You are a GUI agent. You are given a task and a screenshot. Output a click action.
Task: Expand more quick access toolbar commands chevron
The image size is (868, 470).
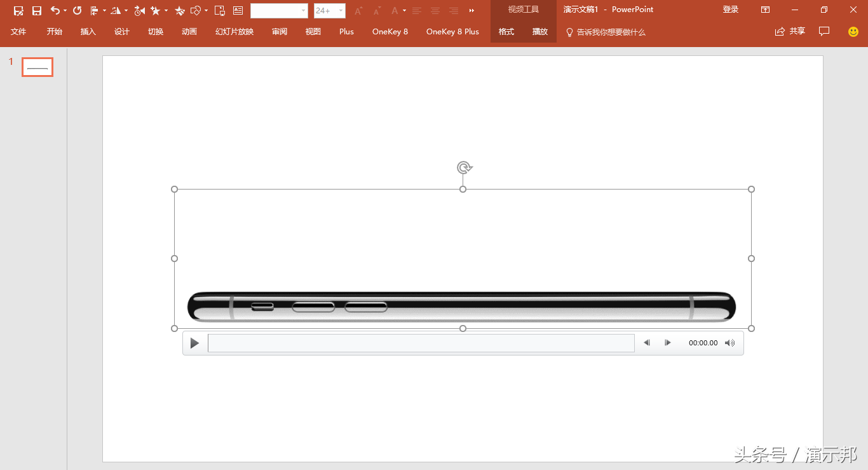[471, 10]
